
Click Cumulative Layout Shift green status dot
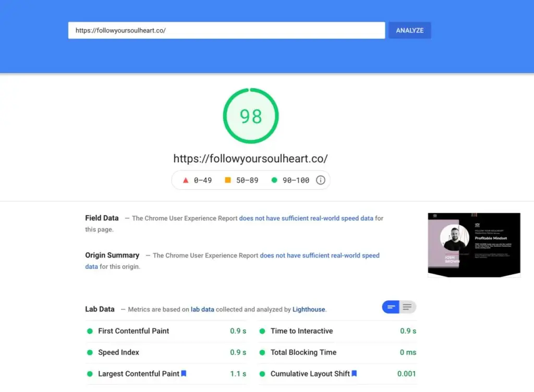coord(262,374)
